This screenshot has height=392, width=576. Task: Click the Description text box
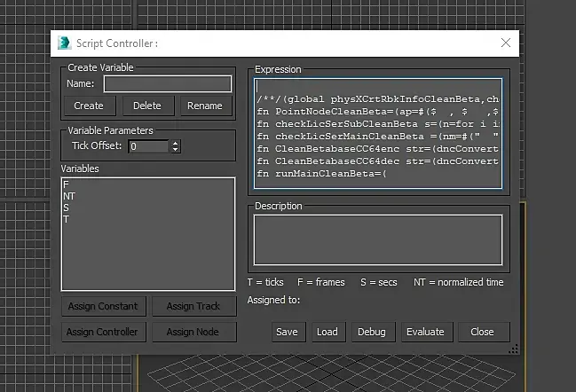[x=378, y=240]
